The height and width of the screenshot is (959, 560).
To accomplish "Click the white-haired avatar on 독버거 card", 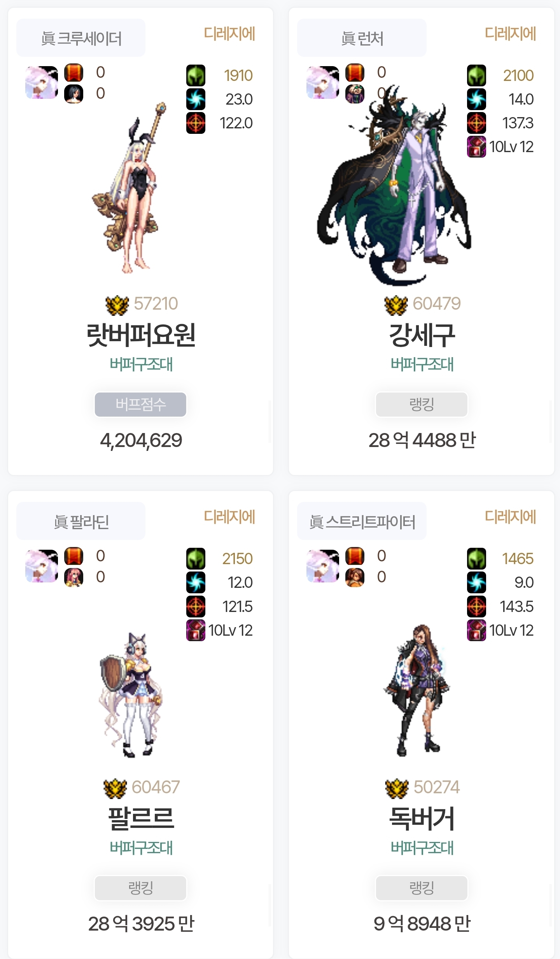I will pyautogui.click(x=323, y=566).
